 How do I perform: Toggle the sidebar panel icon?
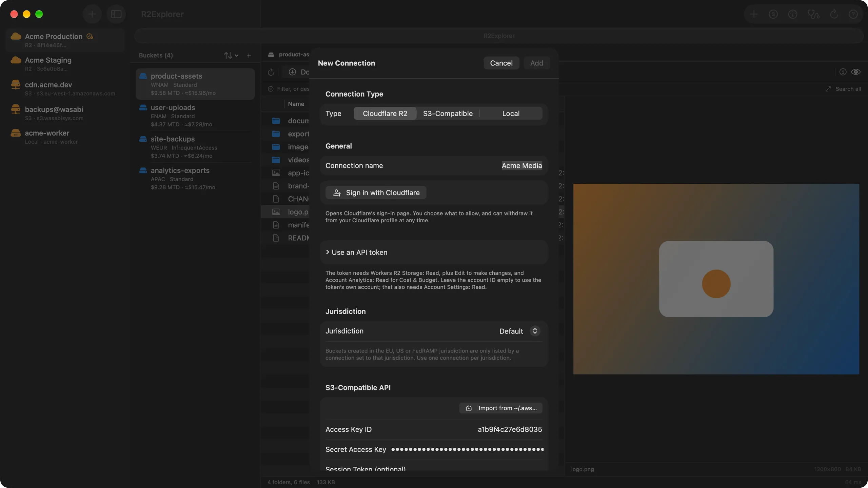point(116,14)
